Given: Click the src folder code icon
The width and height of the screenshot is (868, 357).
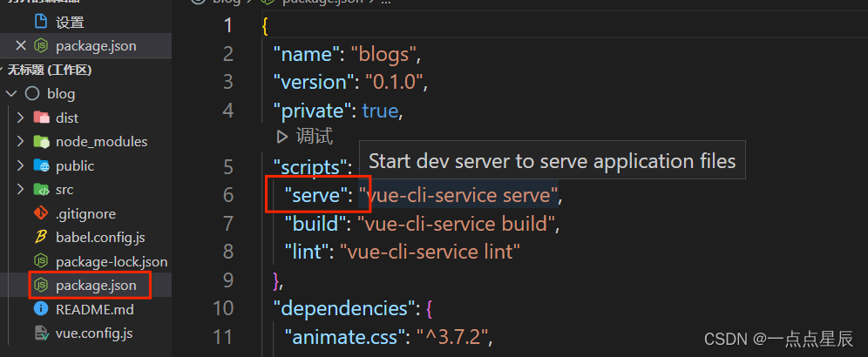Looking at the screenshot, I should click(x=41, y=190).
